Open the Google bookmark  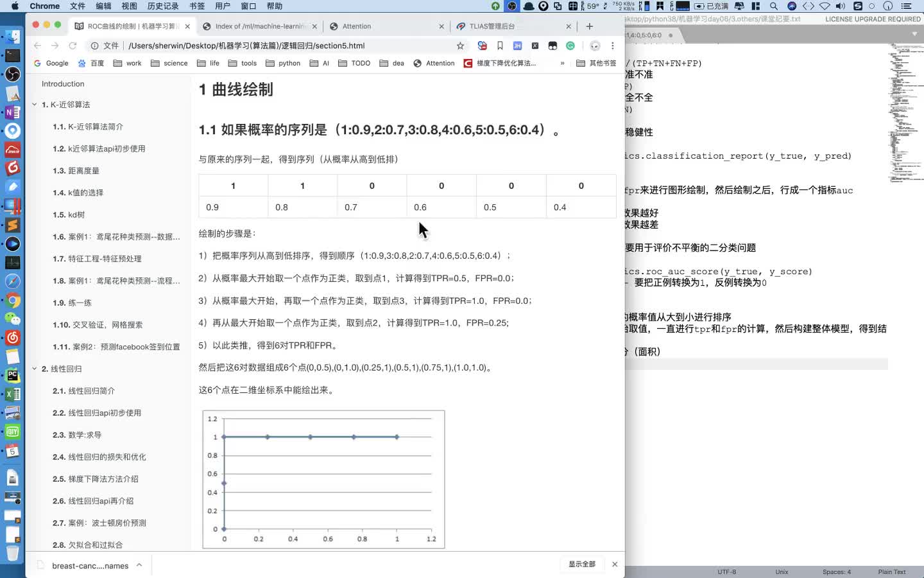51,63
